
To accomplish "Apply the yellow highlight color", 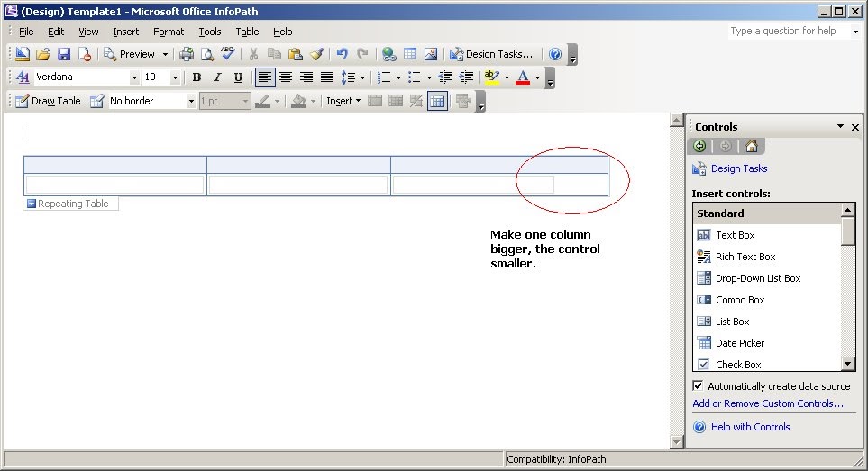I will tap(491, 77).
